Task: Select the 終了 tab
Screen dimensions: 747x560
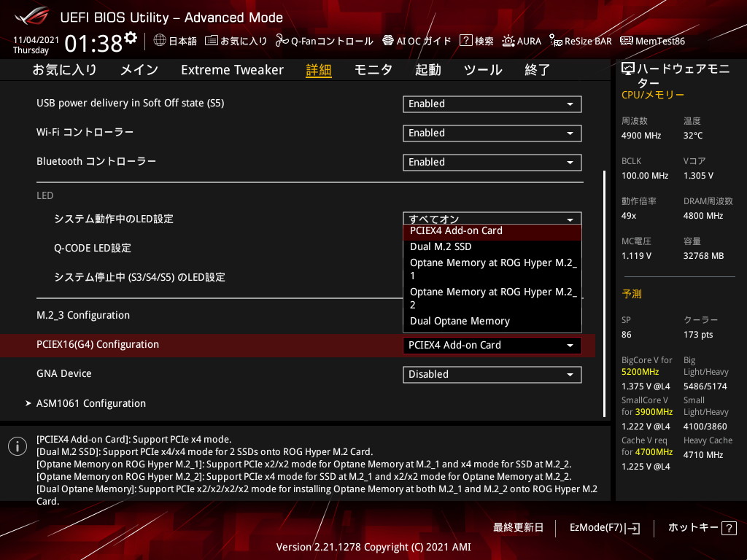Action: tap(538, 70)
